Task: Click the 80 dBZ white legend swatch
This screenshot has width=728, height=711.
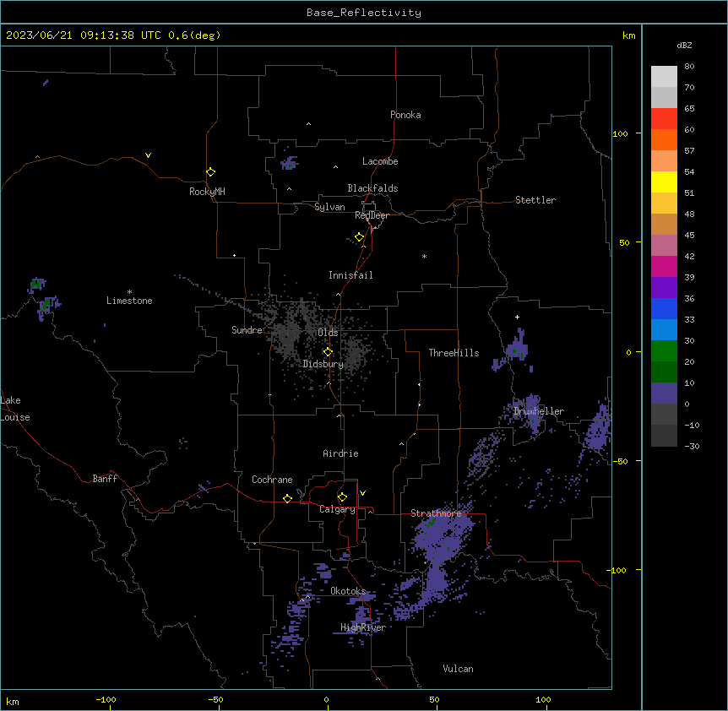Action: click(664, 77)
